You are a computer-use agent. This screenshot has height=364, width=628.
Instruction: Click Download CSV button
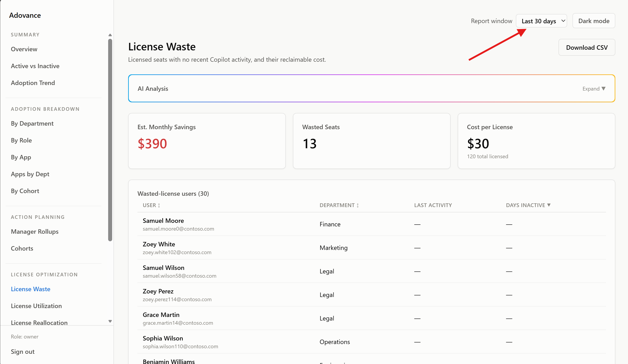pyautogui.click(x=587, y=47)
